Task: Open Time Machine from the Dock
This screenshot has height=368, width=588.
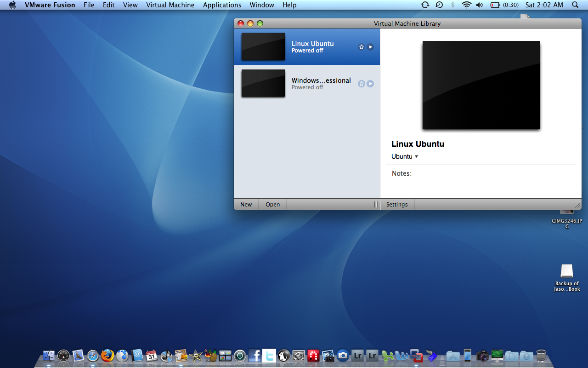Action: [x=240, y=356]
